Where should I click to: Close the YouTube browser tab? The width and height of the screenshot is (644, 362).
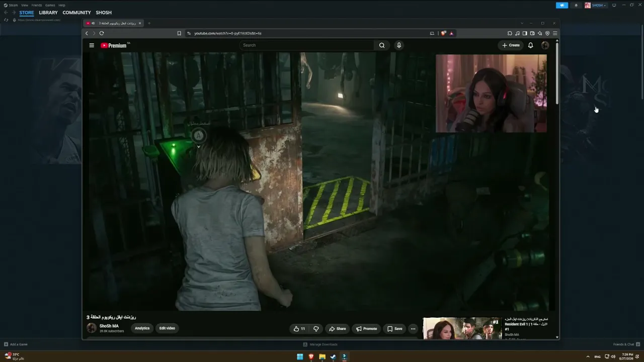[x=140, y=23]
